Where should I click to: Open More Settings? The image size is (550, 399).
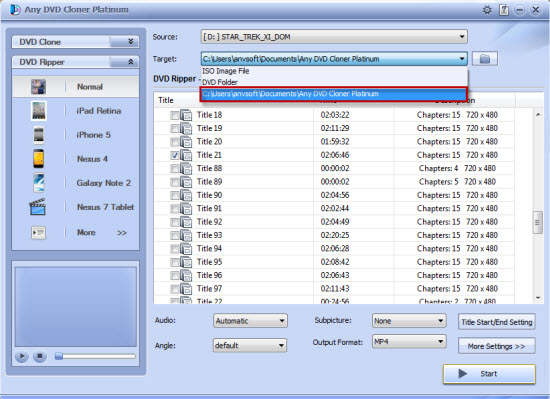(x=497, y=346)
